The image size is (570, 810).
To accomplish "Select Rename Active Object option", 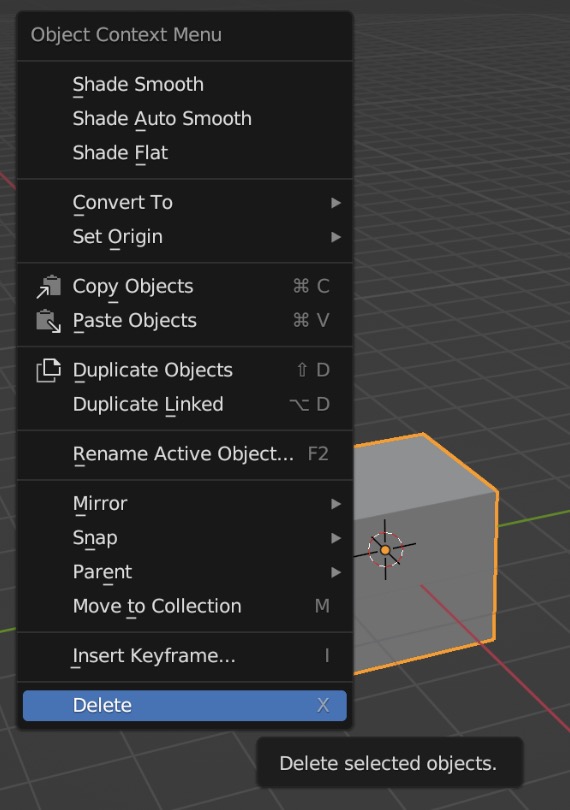I will tap(184, 454).
